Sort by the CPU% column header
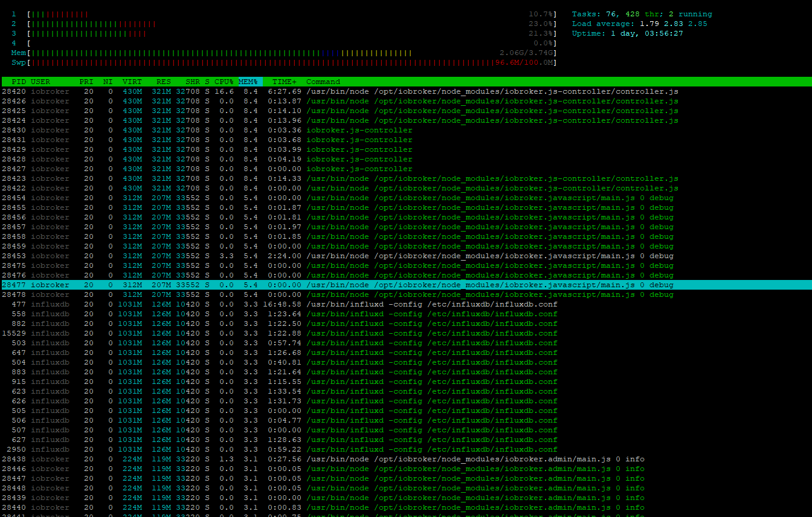 [x=224, y=82]
